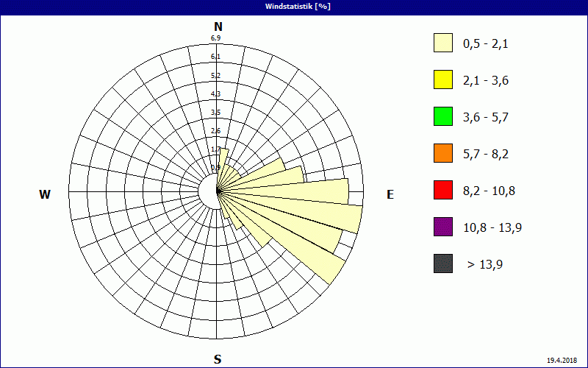Click the legend text 2,1 - 3,6
The width and height of the screenshot is (588, 368).
[x=486, y=81]
